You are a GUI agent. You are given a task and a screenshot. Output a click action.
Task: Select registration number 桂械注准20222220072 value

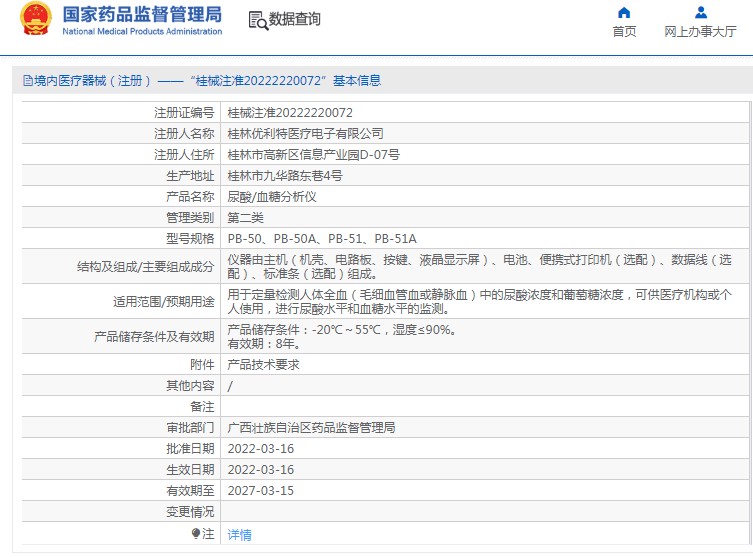pyautogui.click(x=290, y=113)
